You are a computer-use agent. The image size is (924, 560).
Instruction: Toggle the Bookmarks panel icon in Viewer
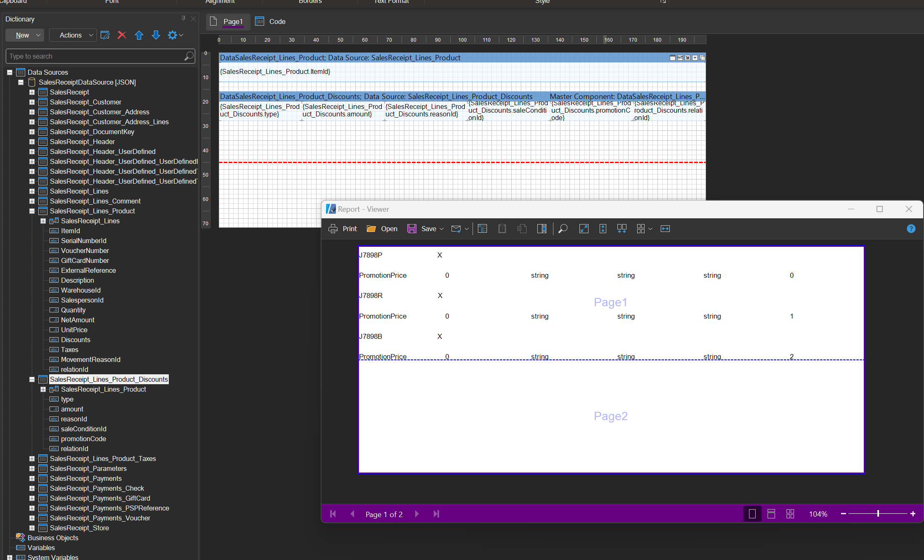click(482, 229)
